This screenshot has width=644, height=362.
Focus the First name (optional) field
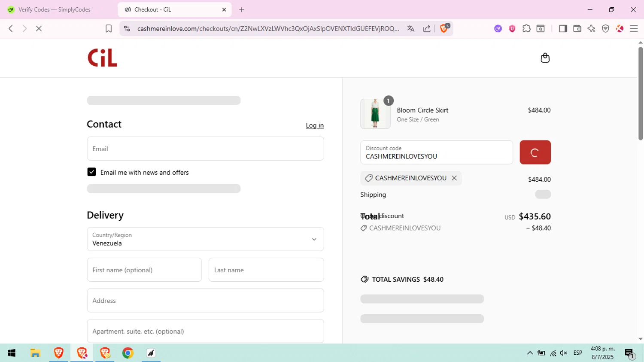coord(144,270)
